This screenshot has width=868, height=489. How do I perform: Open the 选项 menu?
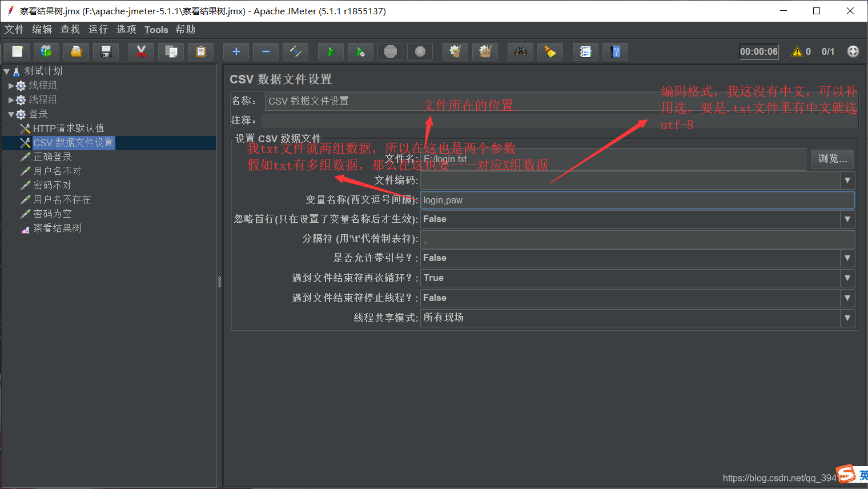[126, 29]
